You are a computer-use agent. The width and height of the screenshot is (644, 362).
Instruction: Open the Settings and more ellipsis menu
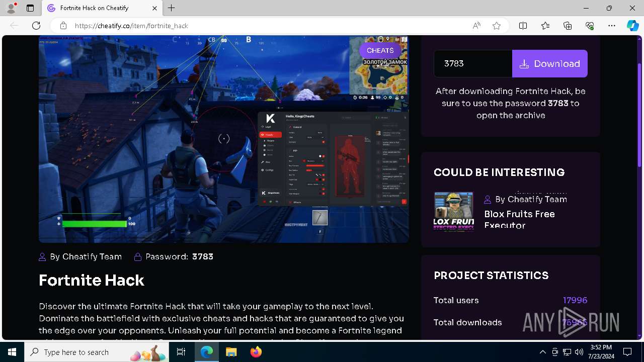click(612, 26)
